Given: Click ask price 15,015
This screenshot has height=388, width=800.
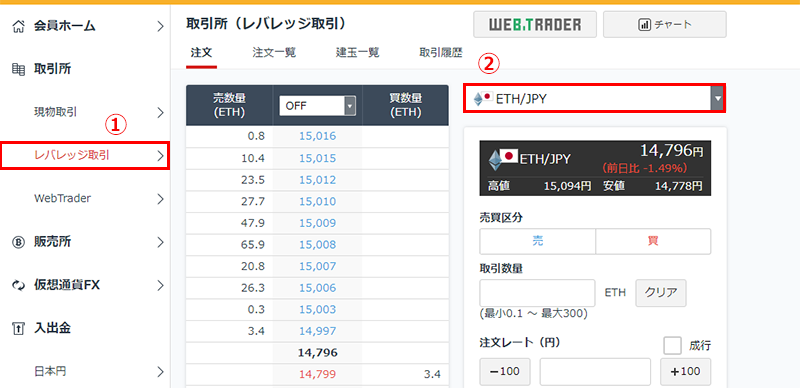Looking at the screenshot, I should point(317,158).
